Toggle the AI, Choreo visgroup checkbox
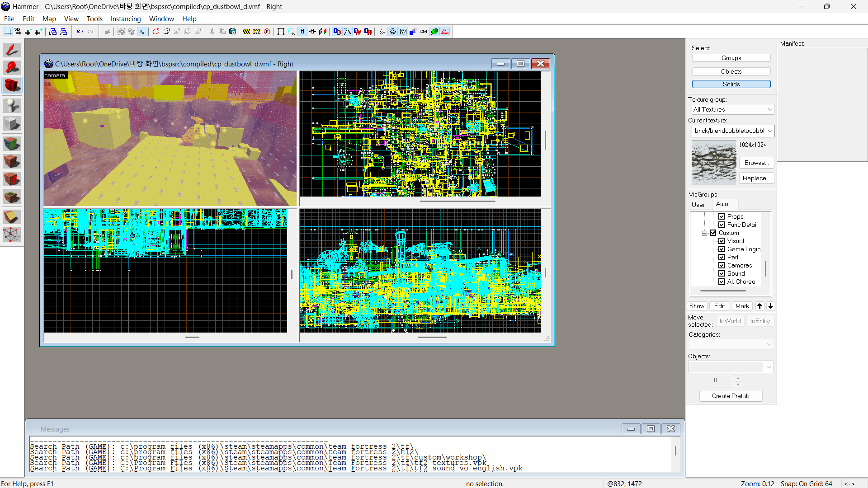This screenshot has width=868, height=488. 722,282
